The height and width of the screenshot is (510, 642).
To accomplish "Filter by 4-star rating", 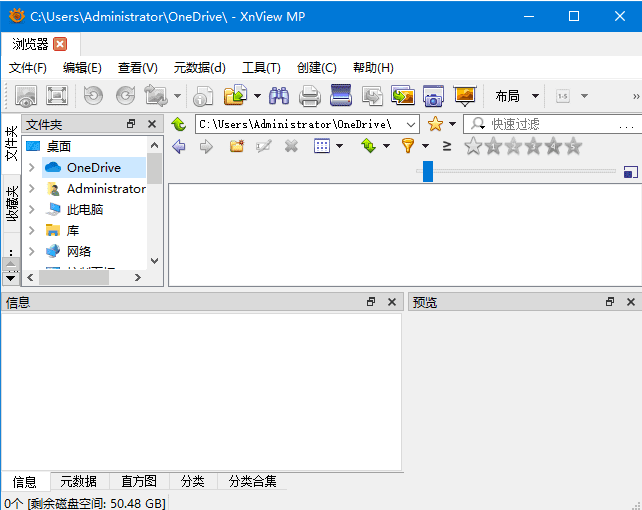I will 554,146.
